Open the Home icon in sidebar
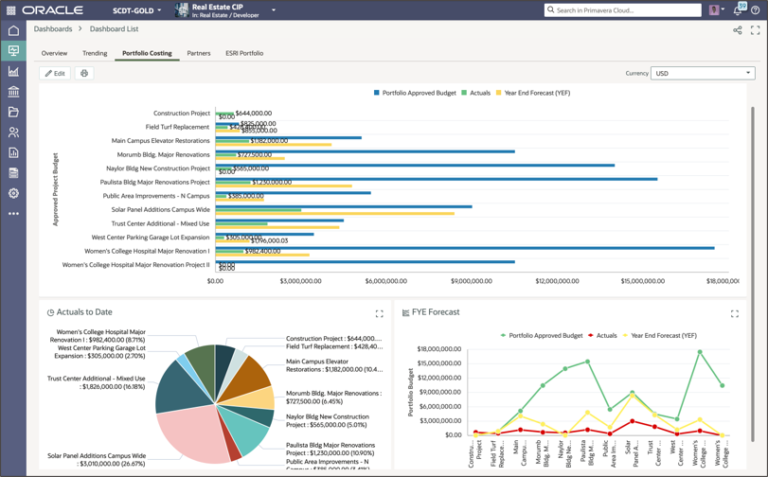 click(x=13, y=30)
